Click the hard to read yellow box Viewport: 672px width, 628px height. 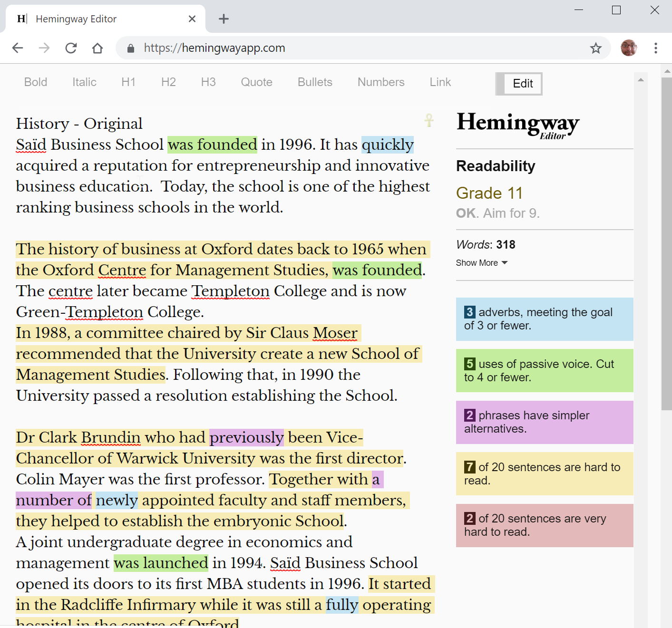click(x=545, y=474)
